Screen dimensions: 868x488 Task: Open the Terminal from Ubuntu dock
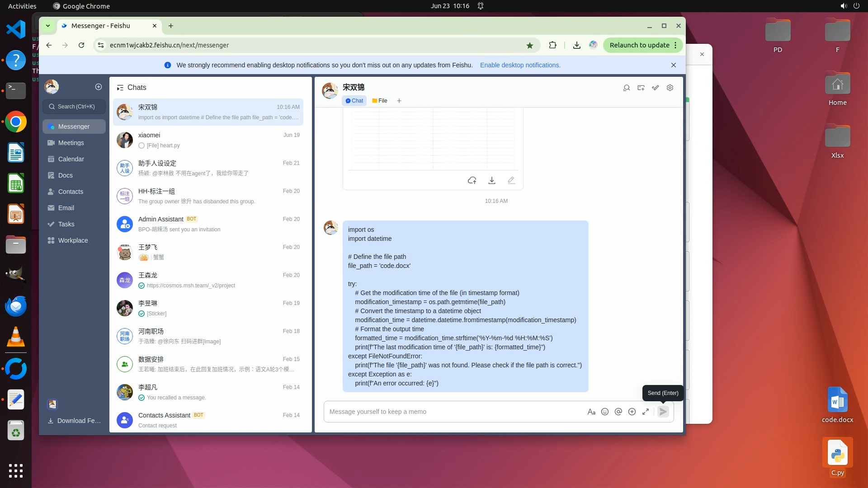[x=16, y=91]
